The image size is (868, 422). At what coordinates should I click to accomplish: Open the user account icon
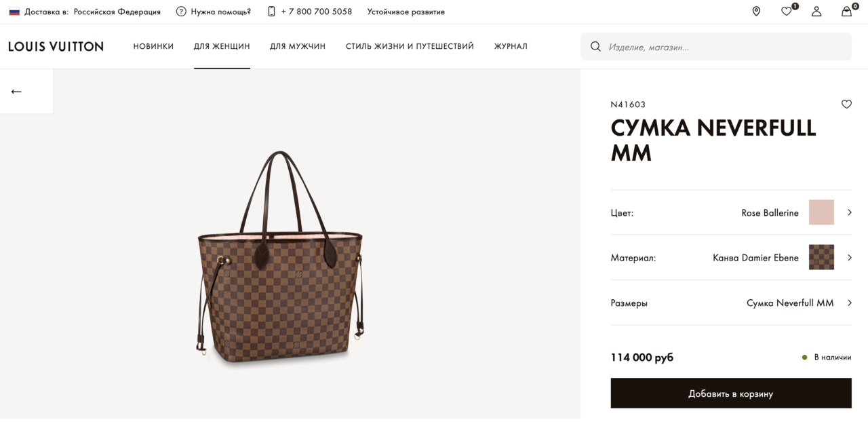tap(816, 12)
